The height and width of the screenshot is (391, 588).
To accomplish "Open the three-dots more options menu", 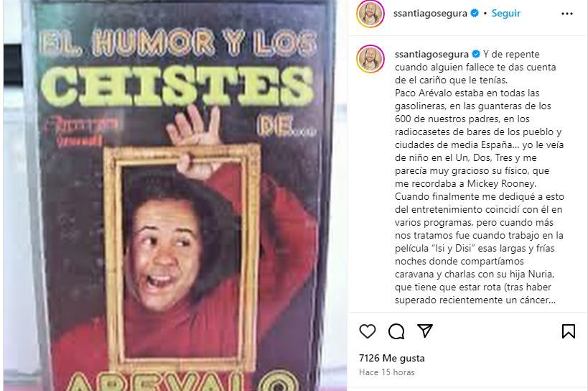I will click(567, 14).
